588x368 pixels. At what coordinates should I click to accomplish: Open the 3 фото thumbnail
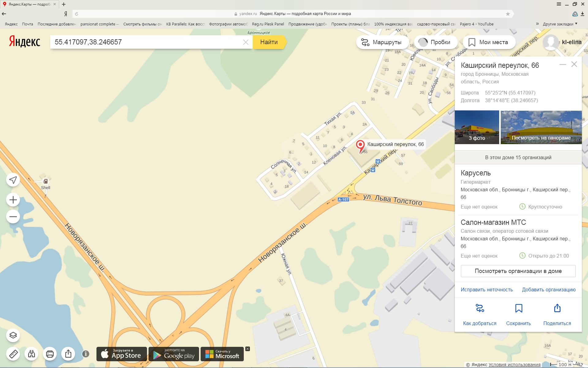coord(477,127)
